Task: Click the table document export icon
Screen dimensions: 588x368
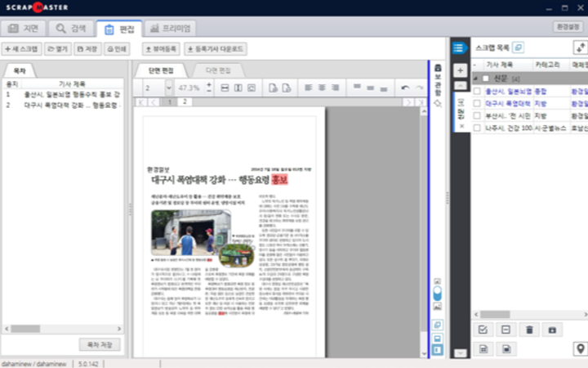Action: (483, 349)
